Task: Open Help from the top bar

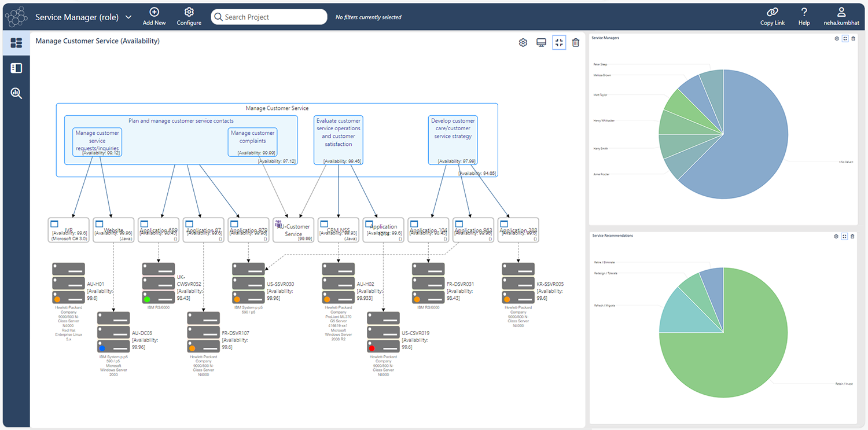Action: 804,13
